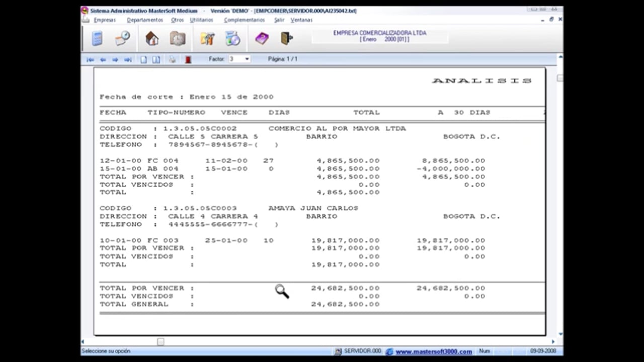Viewport: 644px width, 362px height.
Task: Click the app icon in title bar
Action: (85, 11)
